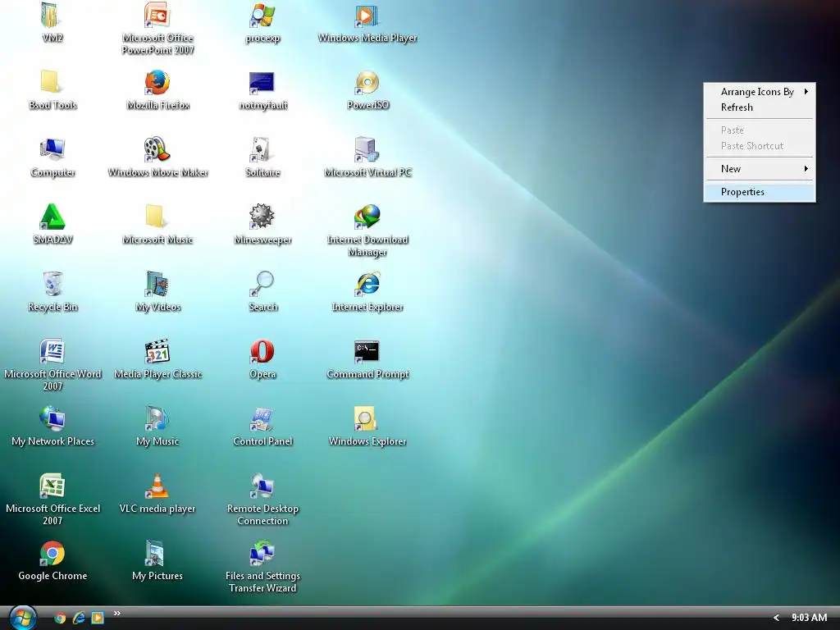Click Paste in the context menu
Image resolution: width=840 pixels, height=630 pixels.
pos(760,130)
